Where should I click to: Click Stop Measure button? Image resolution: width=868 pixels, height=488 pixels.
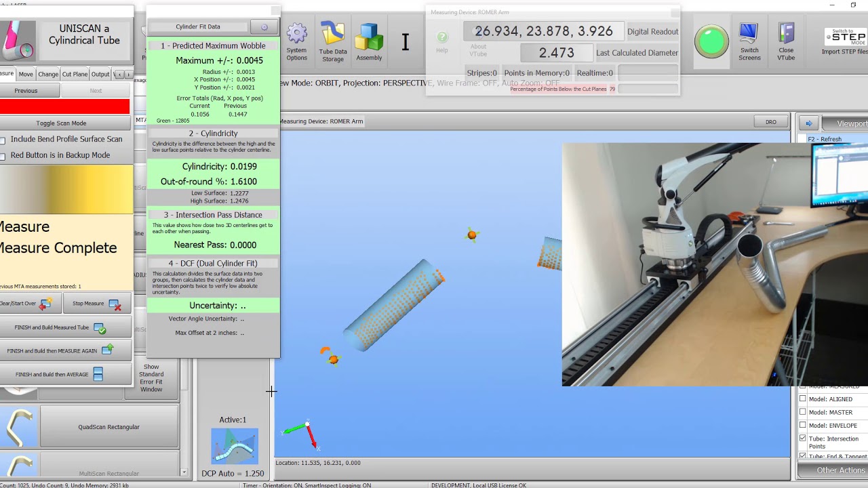coord(97,304)
